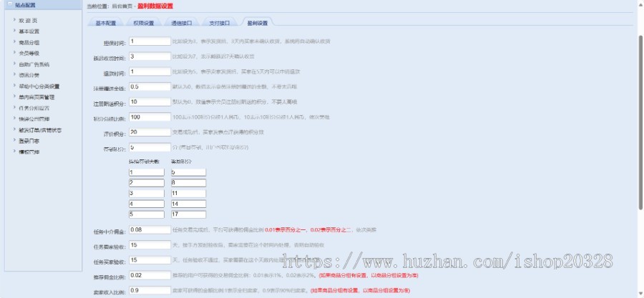
Task: Collapse the 站点配置 sidebar panel
Action: 10,5
